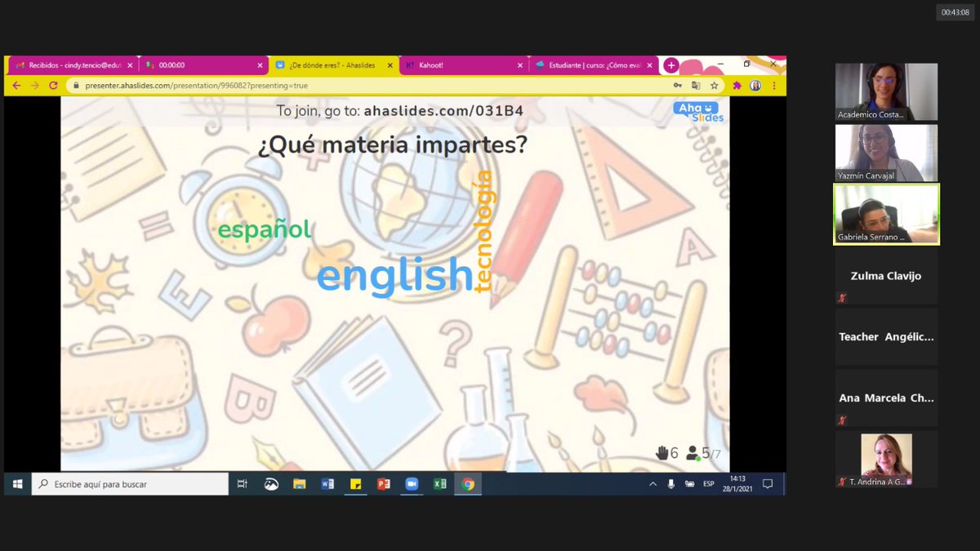Click the raised hands counter icon
Viewport: 980px width, 551px height.
click(x=661, y=453)
